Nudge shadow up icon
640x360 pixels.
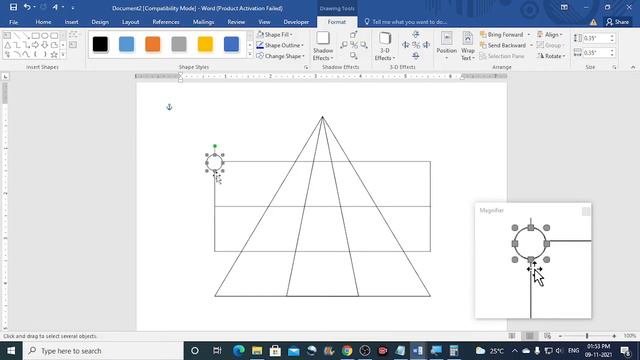tap(354, 35)
